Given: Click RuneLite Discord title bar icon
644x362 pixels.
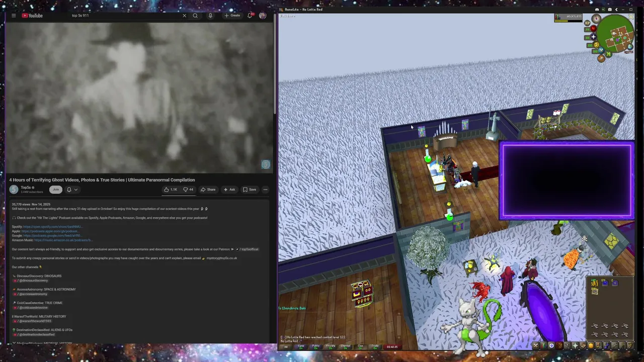Looking at the screenshot, I should [x=597, y=10].
